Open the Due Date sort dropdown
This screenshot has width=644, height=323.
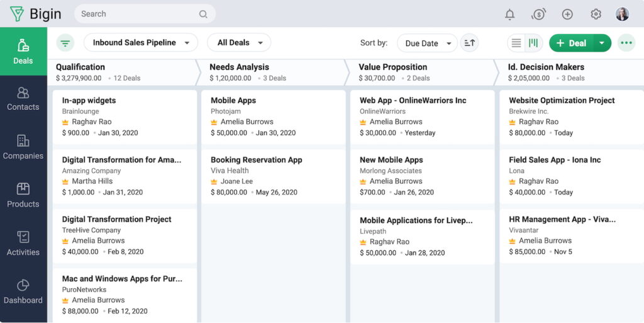(x=427, y=43)
